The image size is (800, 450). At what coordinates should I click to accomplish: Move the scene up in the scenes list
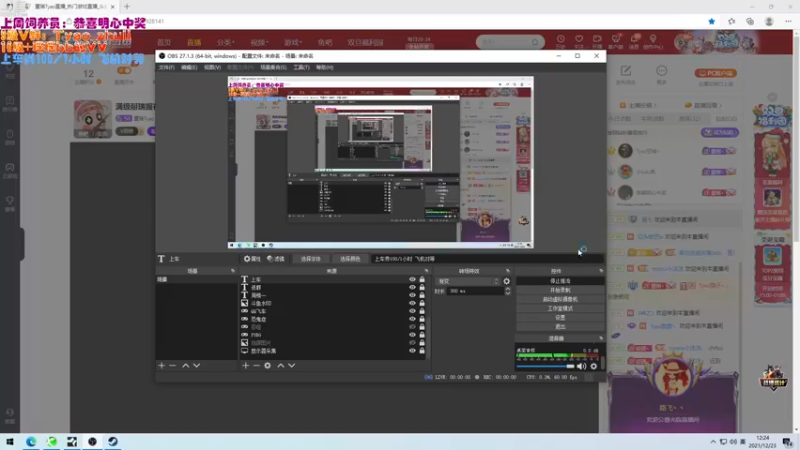[186, 365]
